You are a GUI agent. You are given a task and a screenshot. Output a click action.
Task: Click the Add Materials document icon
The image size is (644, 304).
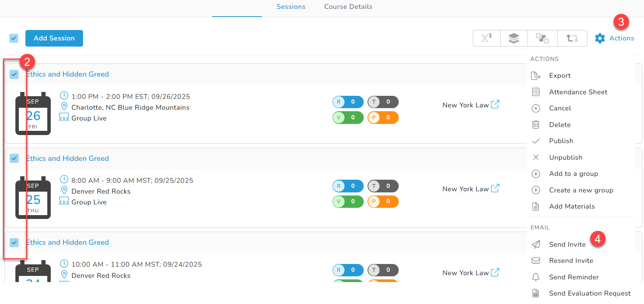(x=536, y=206)
